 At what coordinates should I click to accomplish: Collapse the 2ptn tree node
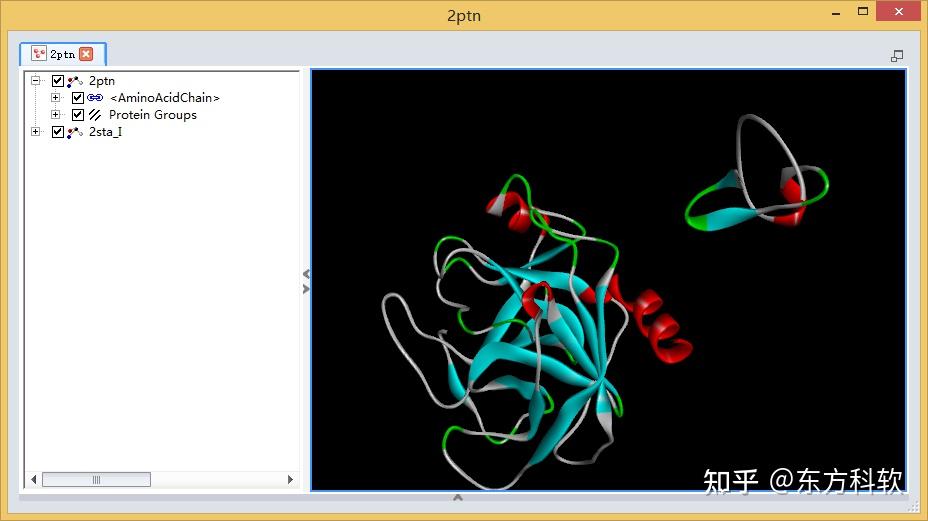coord(36,80)
